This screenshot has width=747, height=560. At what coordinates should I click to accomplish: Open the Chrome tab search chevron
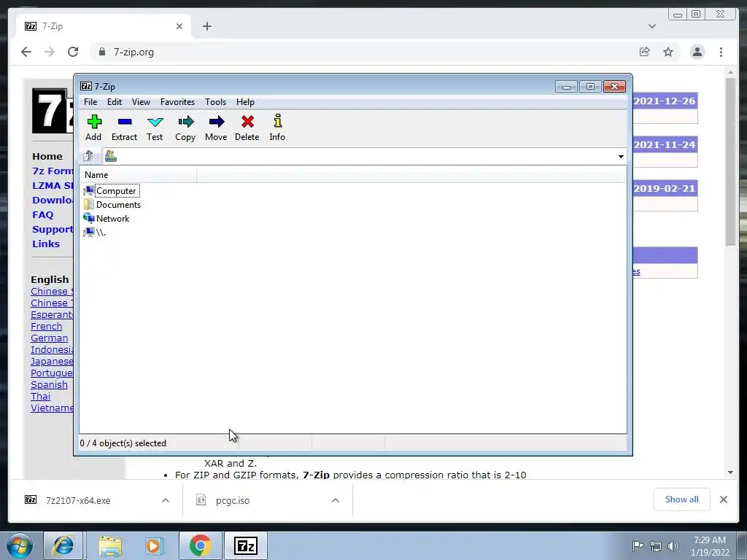652,26
